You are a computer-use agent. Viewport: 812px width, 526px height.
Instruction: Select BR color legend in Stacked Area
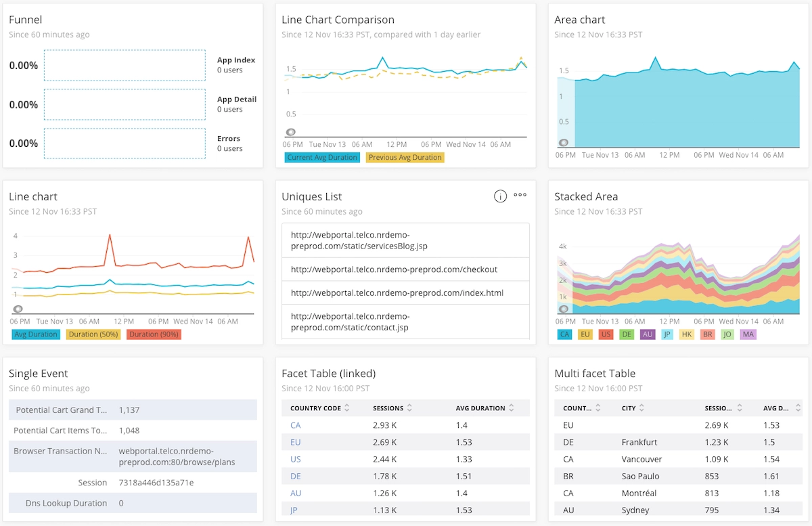tap(708, 334)
